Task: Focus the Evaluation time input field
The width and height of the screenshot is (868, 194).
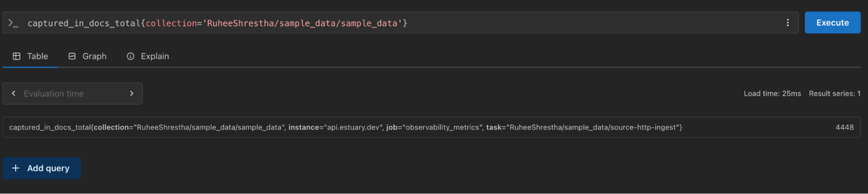Action: [x=73, y=93]
